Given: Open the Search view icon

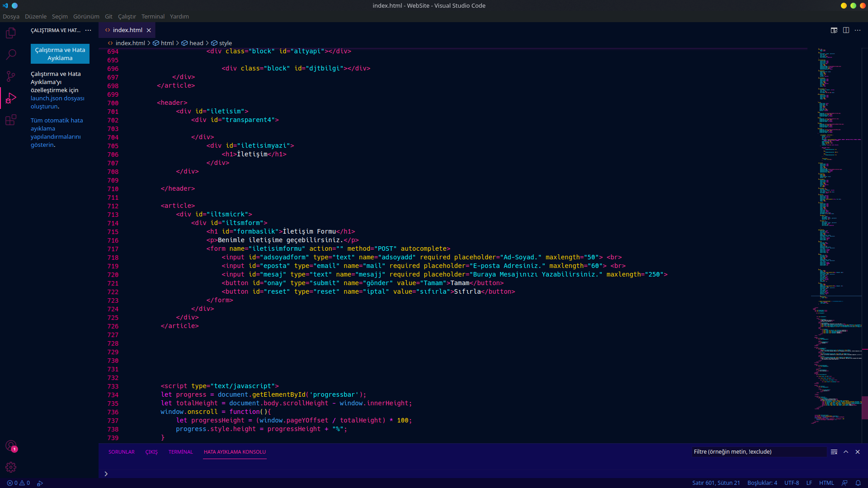Looking at the screenshot, I should (11, 55).
